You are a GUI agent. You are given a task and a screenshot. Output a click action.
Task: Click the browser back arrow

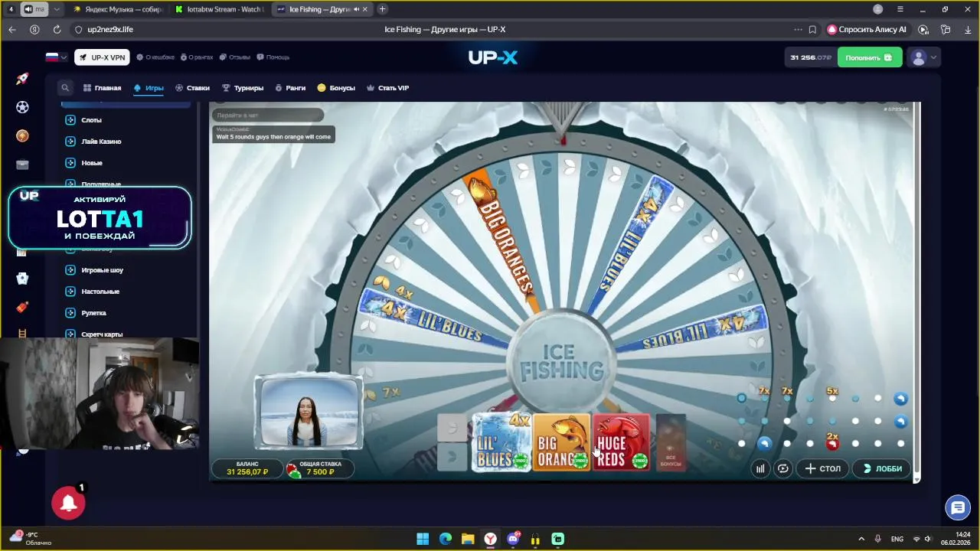coord(11,29)
